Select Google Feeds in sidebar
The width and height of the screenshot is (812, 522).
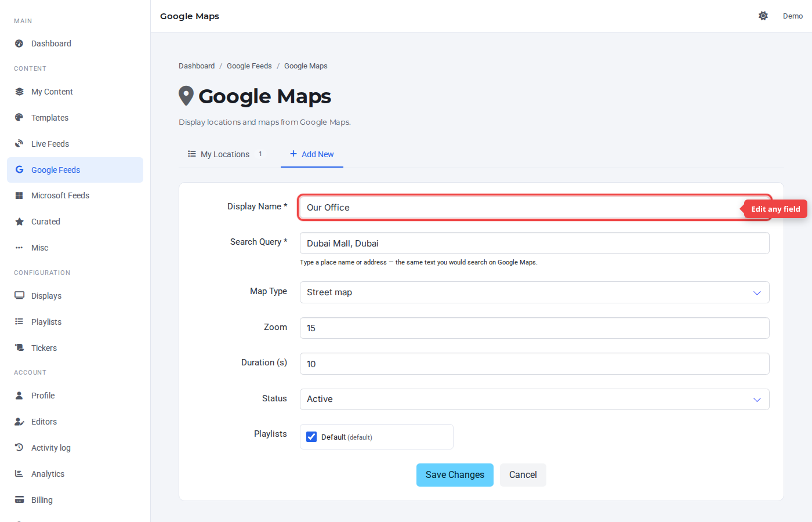(x=75, y=170)
